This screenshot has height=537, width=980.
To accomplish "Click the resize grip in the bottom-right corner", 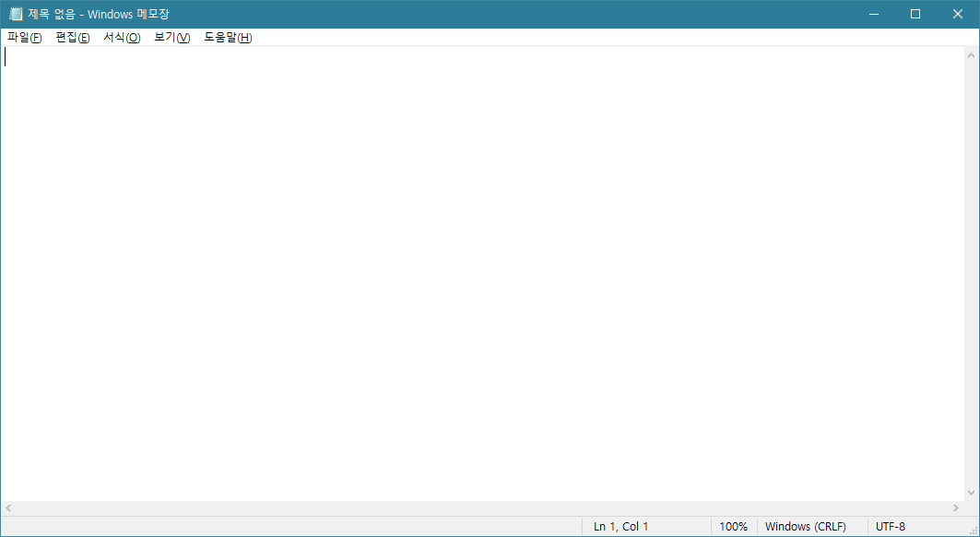I will (973, 530).
